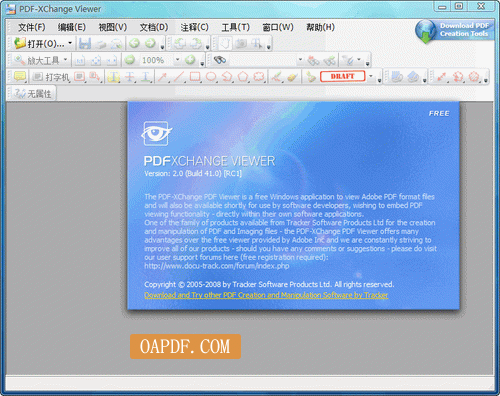Add a sticky note comment

20,77
